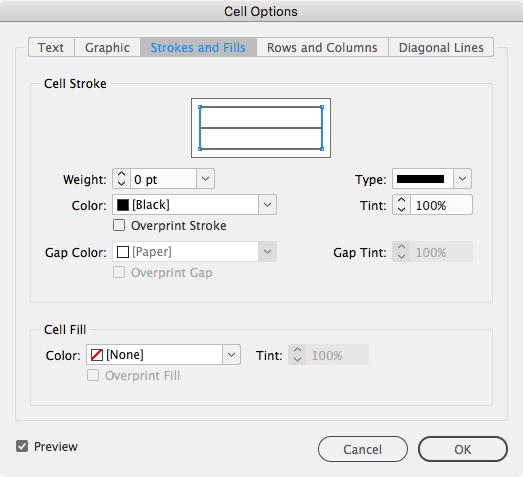Select the bottom edge in stroke proxy preview
This screenshot has width=523, height=477.
coord(261,149)
